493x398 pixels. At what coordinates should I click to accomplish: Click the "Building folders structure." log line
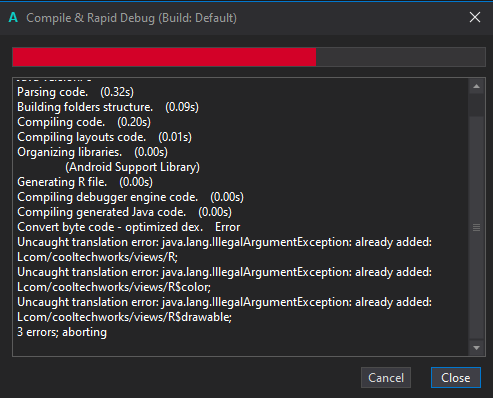point(108,107)
